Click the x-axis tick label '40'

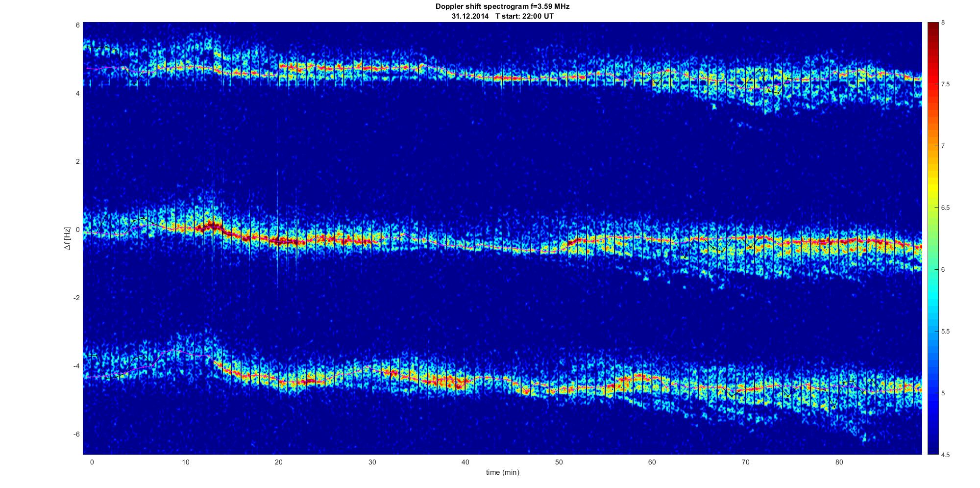[465, 462]
